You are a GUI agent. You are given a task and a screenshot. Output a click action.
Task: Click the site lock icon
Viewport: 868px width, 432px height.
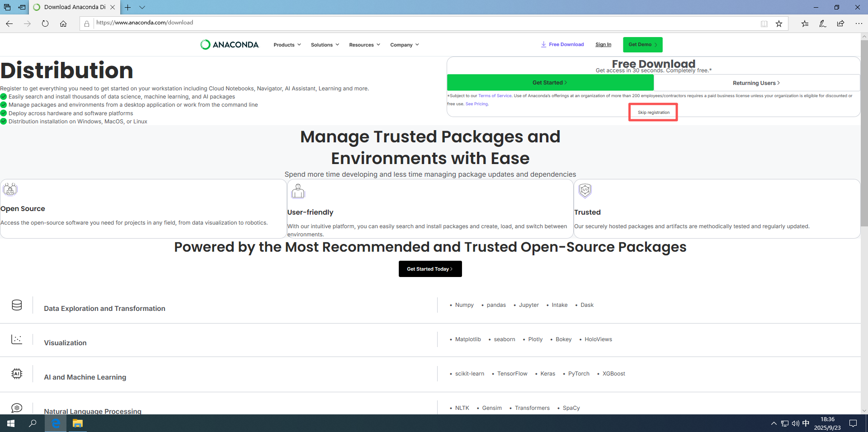pyautogui.click(x=86, y=23)
